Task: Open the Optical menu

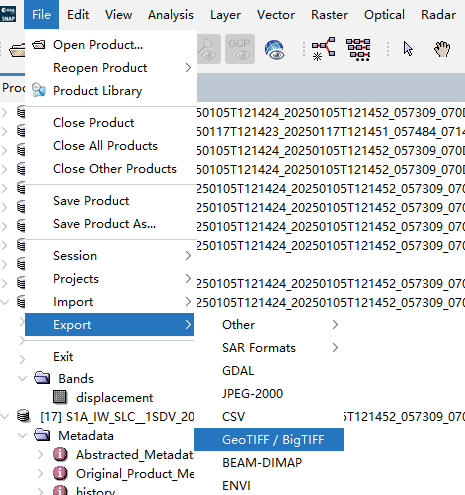Action: click(384, 14)
